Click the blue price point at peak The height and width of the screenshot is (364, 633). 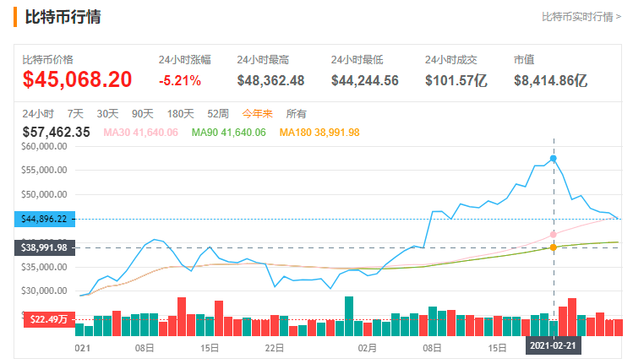pyautogui.click(x=553, y=159)
